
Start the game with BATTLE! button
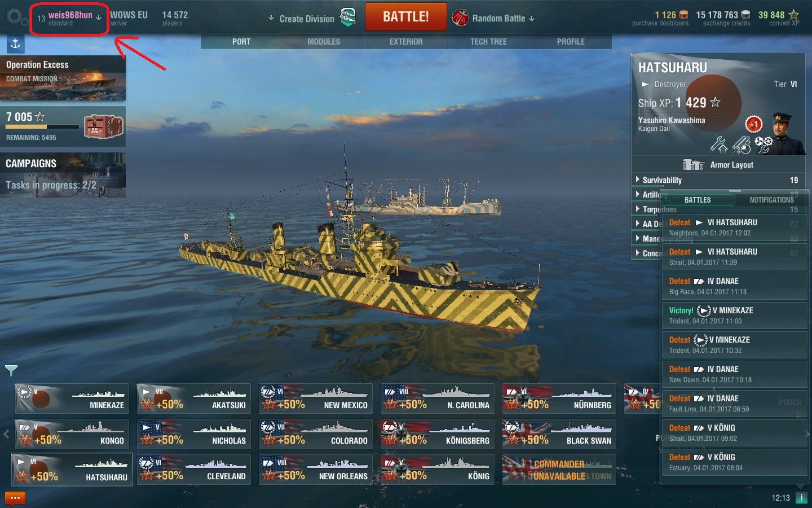[406, 17]
